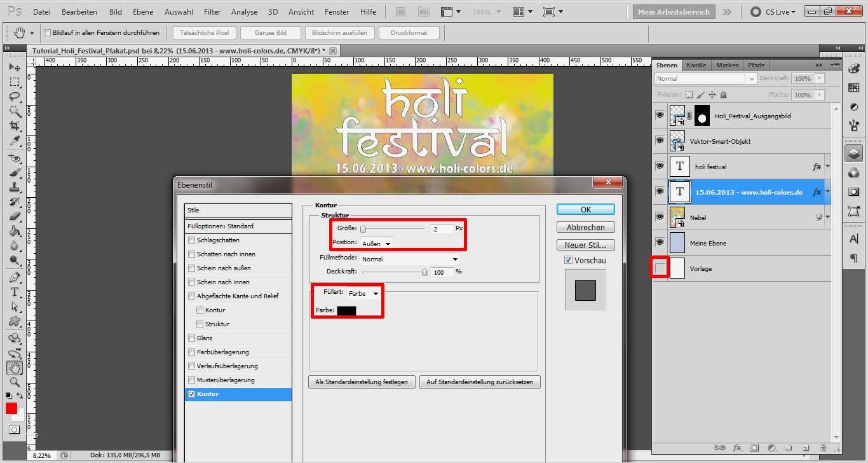
Task: Enable the Farbüberlagerung checkbox
Action: [192, 352]
